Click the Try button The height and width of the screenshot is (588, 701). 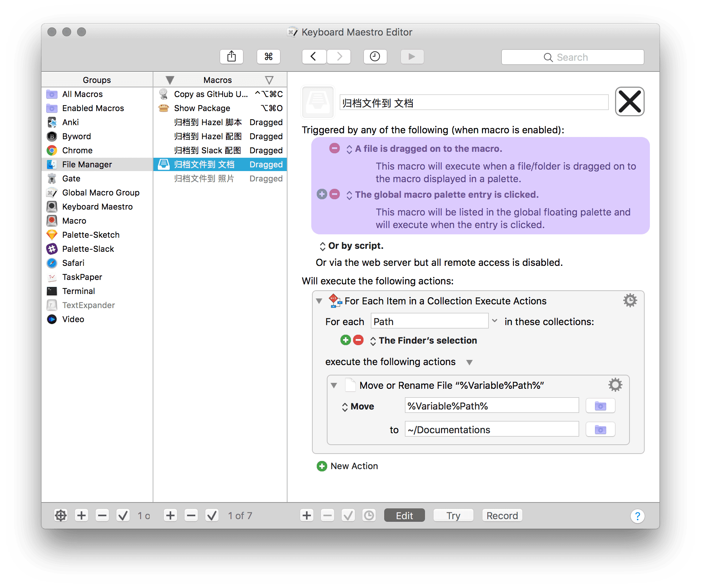(453, 515)
